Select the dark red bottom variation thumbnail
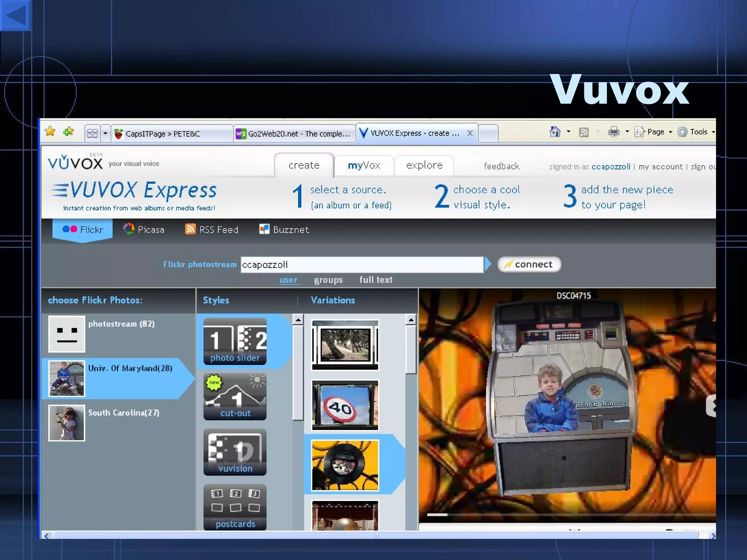Image resolution: width=747 pixels, height=560 pixels. coord(345,515)
